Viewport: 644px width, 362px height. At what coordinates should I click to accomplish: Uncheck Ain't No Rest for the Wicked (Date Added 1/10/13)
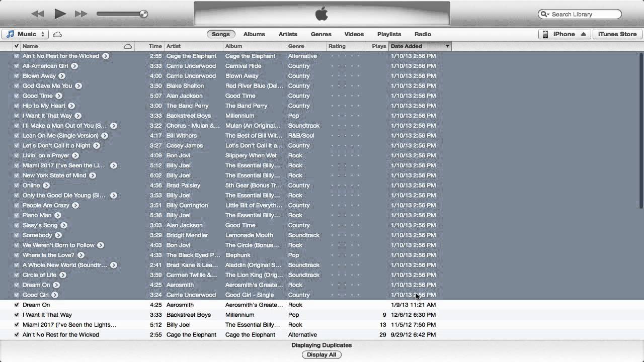(x=17, y=56)
